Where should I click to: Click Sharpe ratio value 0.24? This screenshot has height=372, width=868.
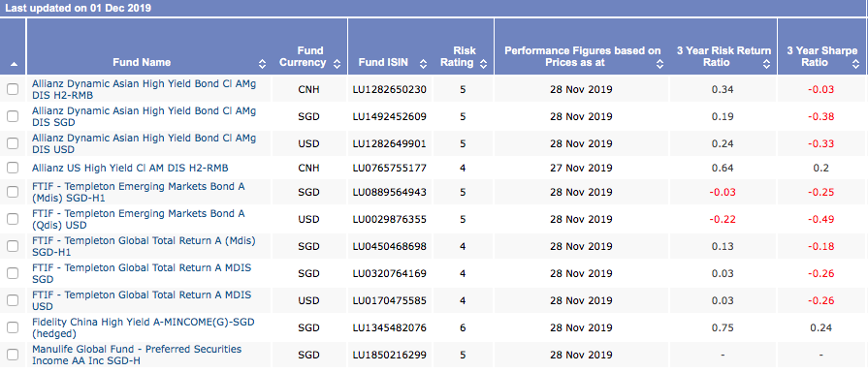click(820, 327)
